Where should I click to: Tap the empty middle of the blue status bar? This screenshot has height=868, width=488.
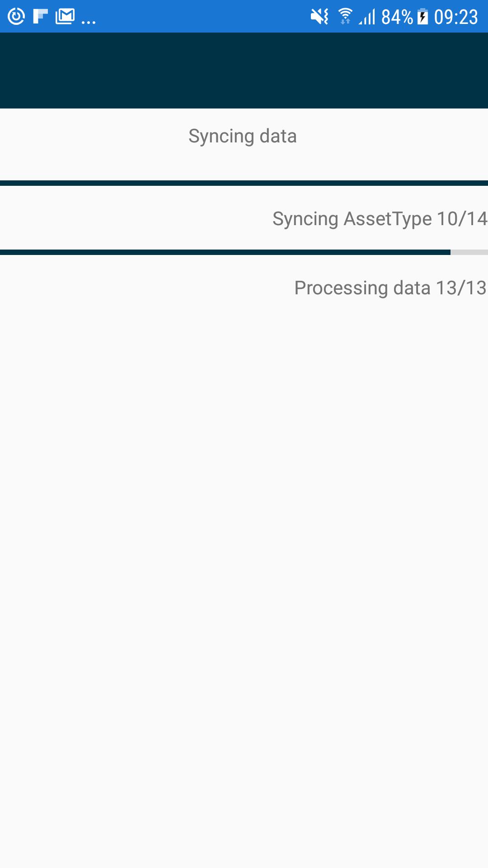click(x=203, y=16)
